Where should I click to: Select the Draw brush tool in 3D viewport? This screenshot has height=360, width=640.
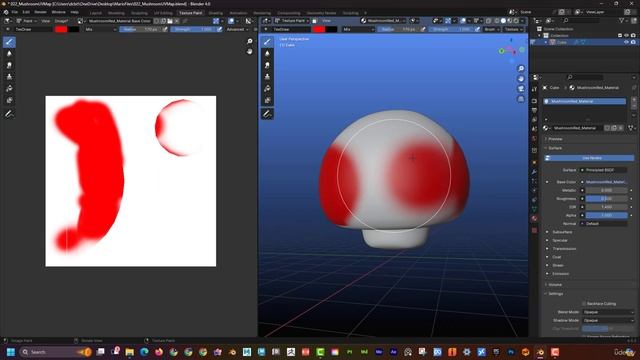(x=267, y=42)
